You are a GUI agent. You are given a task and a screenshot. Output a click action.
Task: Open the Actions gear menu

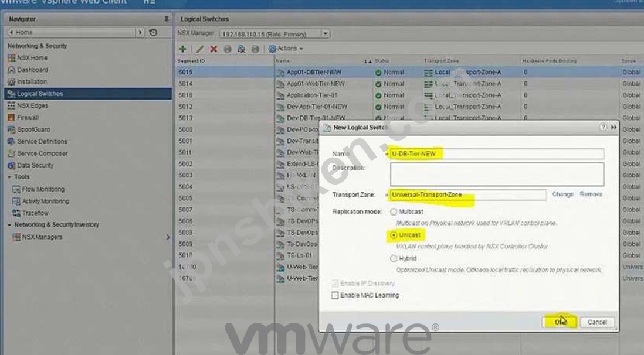tap(286, 49)
